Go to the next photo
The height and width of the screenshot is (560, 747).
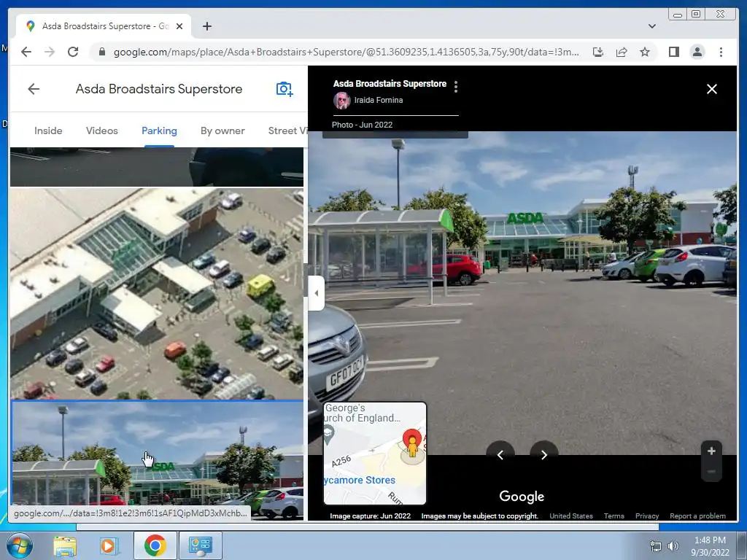pos(544,455)
